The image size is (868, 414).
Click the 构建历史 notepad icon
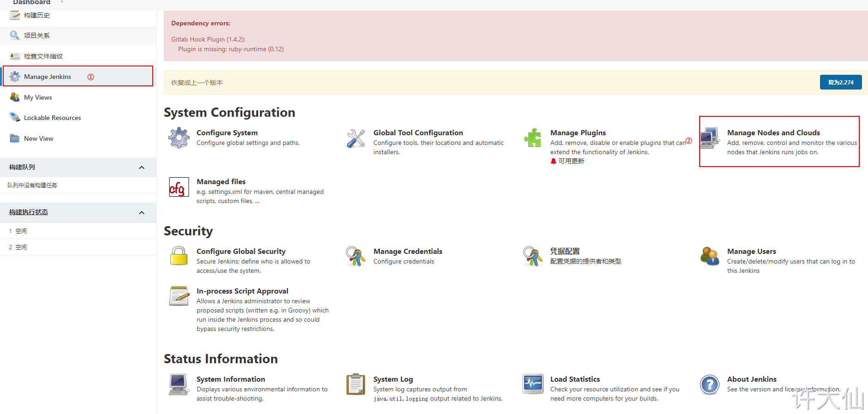tap(15, 15)
